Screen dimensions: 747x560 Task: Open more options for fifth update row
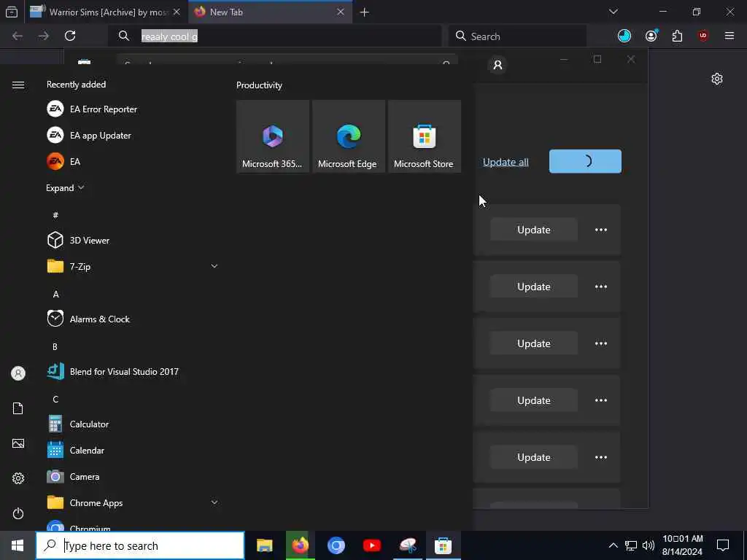[601, 457]
